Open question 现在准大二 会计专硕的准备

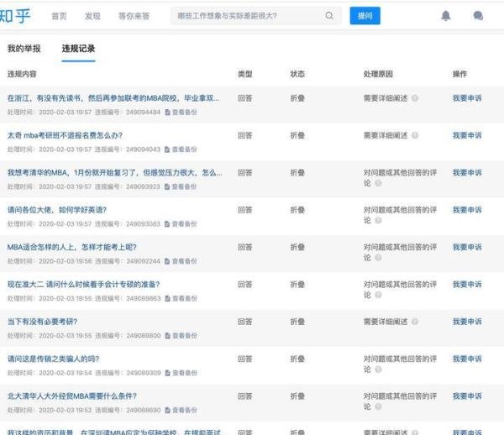pos(83,285)
